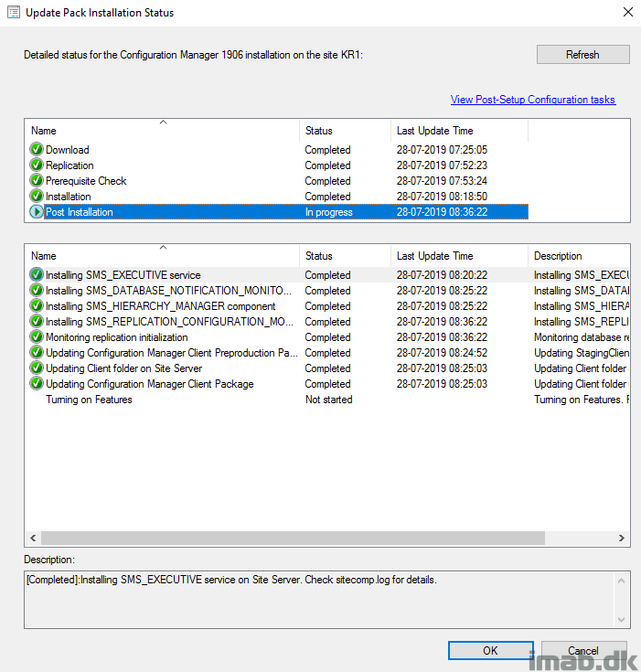Select Updating Client folder on Site Server row
This screenshot has width=641, height=672.
[x=329, y=368]
